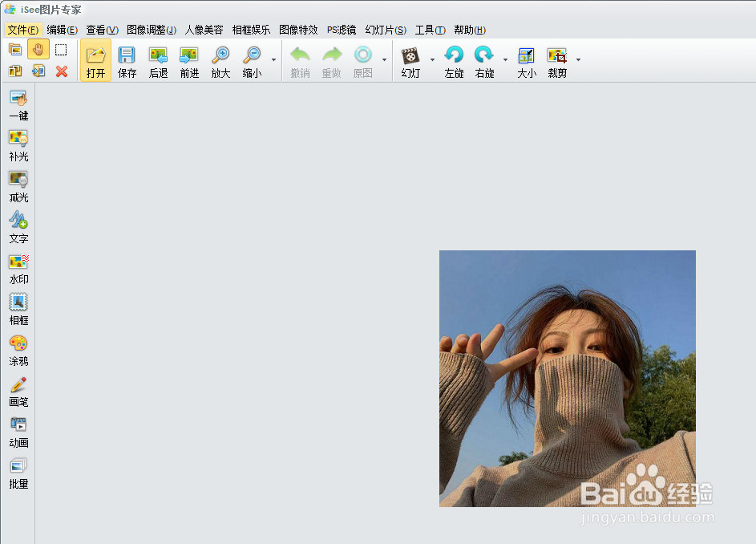Open the PS滤镜 menu

click(x=342, y=30)
